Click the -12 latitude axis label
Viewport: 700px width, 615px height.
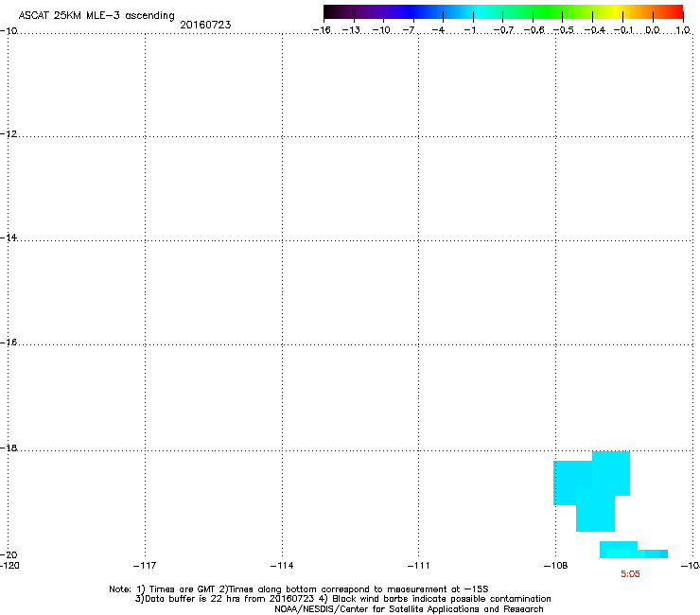(9, 133)
